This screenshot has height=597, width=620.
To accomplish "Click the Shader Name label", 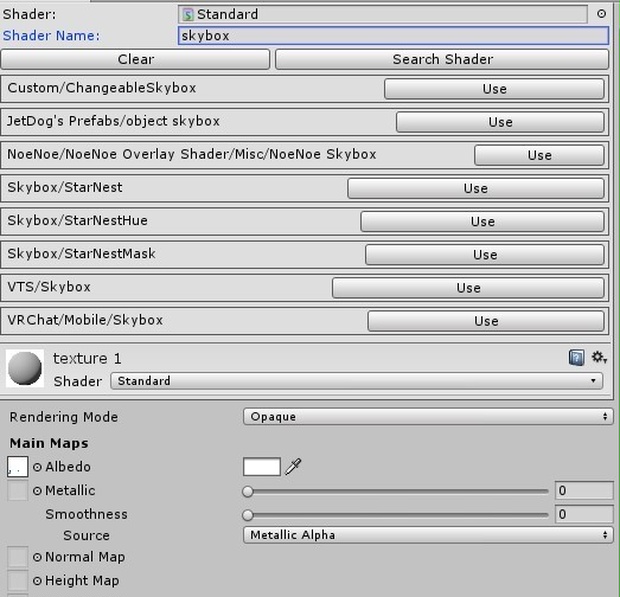I will (51, 36).
